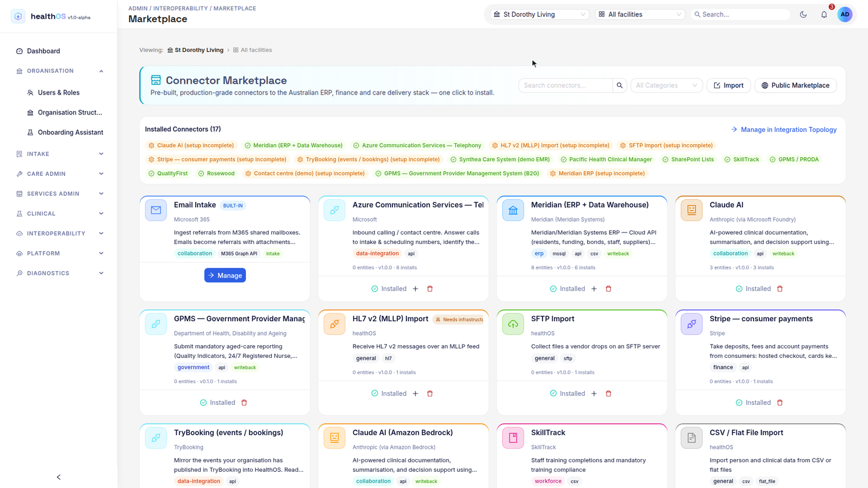Add instance to SFTP Import connector

click(594, 393)
